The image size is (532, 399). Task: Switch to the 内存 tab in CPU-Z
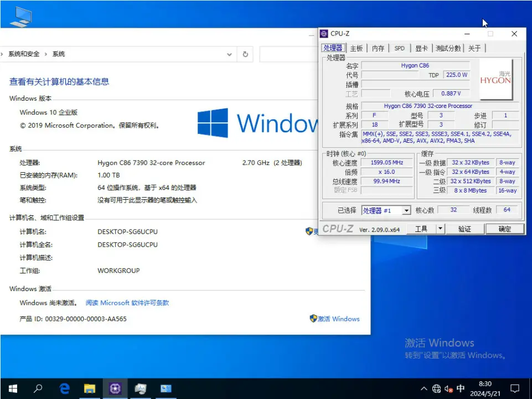(378, 48)
